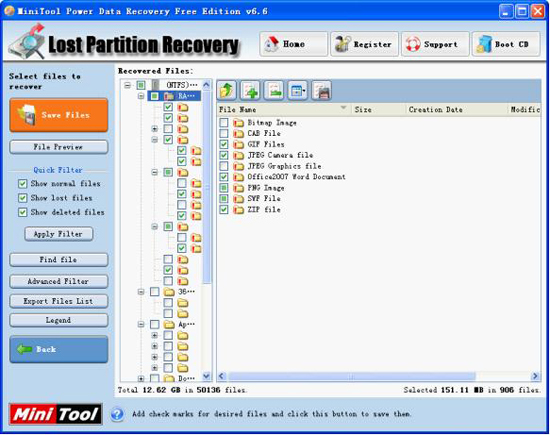Click the SWF File folder icon

[x=239, y=199]
